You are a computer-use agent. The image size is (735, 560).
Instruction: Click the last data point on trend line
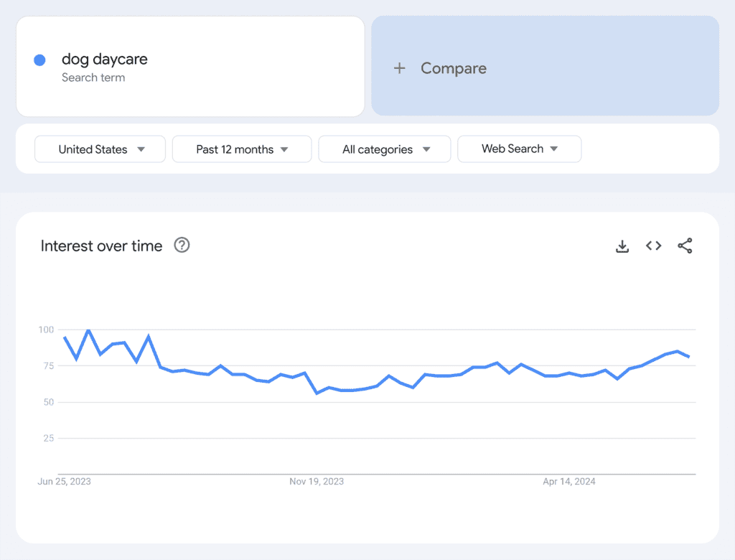point(689,357)
